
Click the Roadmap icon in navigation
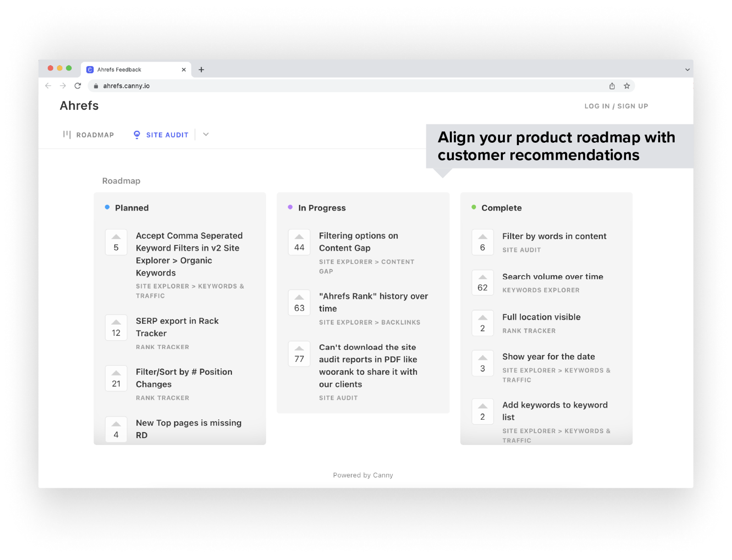[66, 135]
